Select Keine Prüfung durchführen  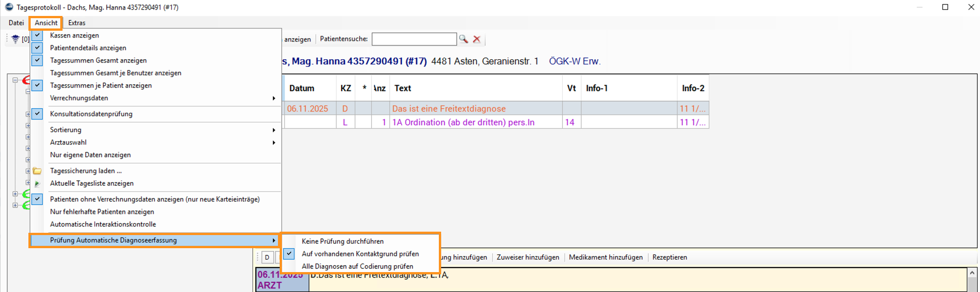point(342,241)
